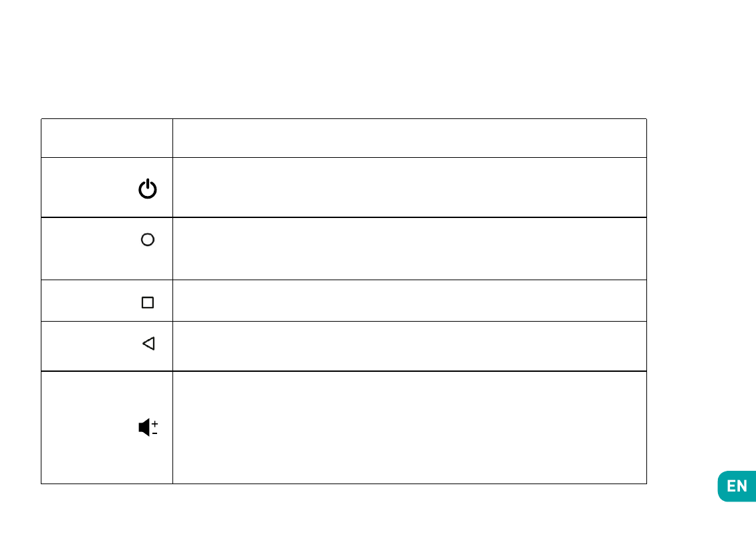Select the empty wide header cell
Screen dimensions: 756x535
click(x=409, y=138)
